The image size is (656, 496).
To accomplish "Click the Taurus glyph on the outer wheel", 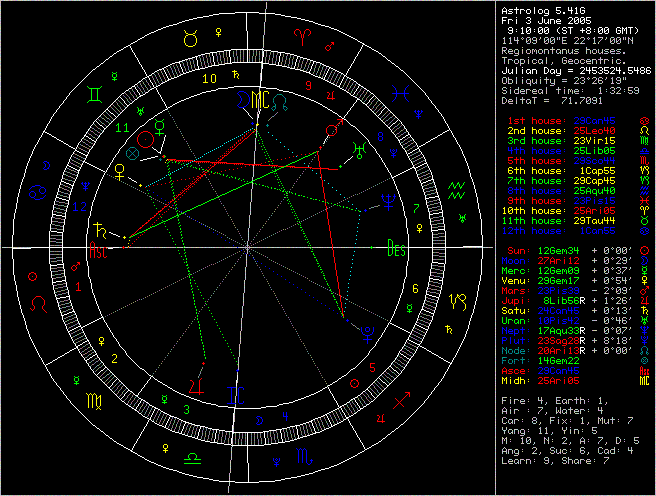I will (190, 41).
